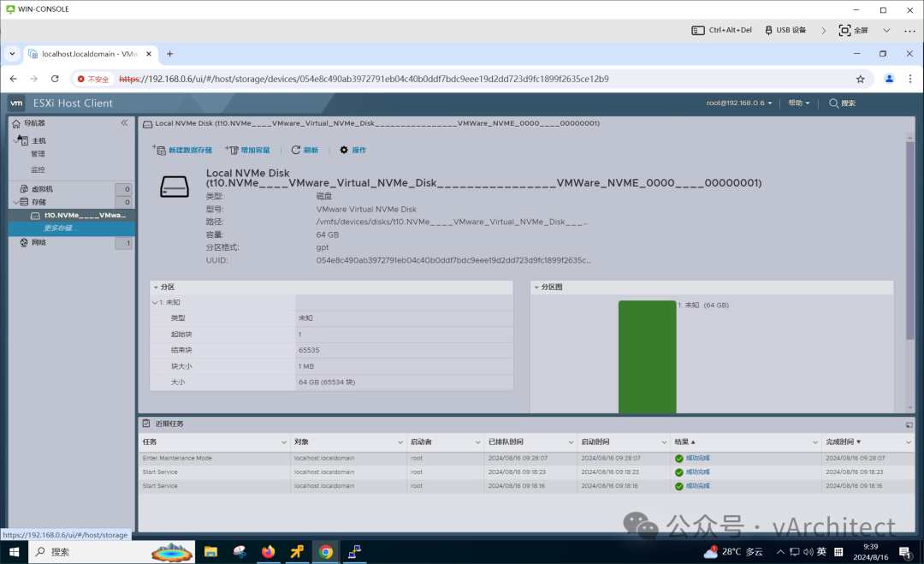Sort by 启动者 column header
This screenshot has width=924, height=564.
(421, 442)
